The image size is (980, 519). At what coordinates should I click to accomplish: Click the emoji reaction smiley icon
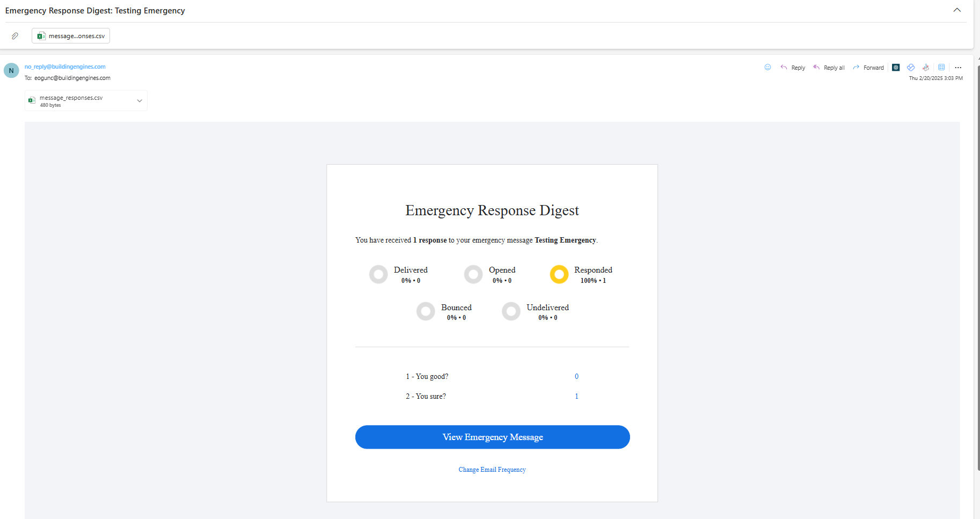(x=767, y=68)
